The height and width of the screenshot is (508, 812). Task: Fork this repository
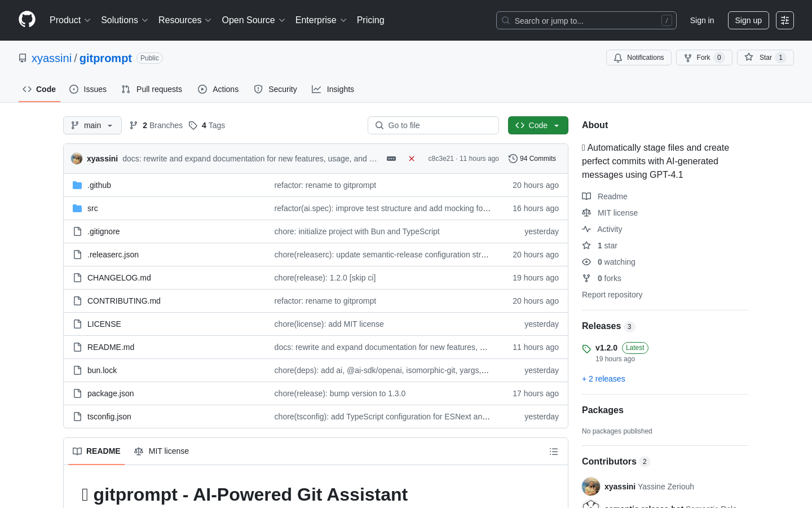click(704, 58)
